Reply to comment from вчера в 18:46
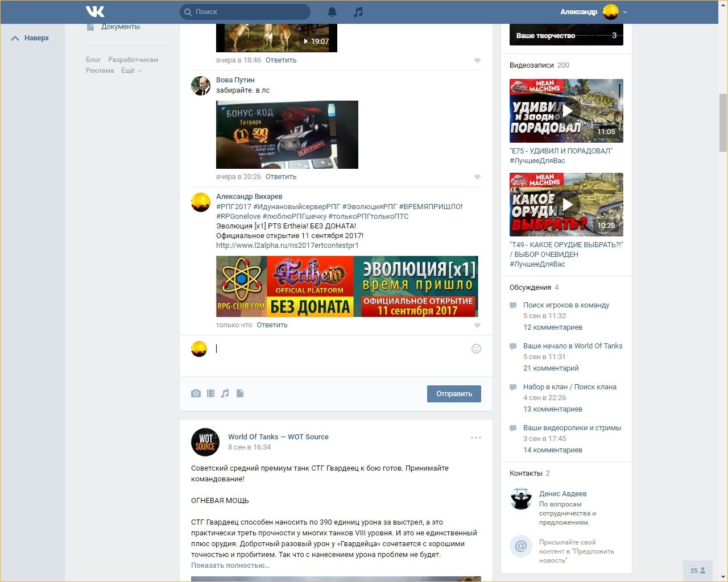The image size is (728, 582). tap(281, 60)
